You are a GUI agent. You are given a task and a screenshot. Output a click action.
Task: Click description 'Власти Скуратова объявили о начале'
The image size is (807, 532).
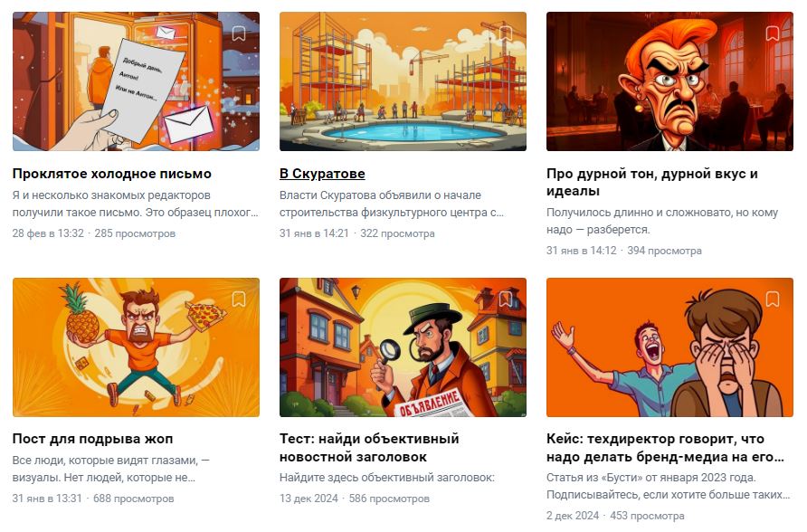(392, 204)
